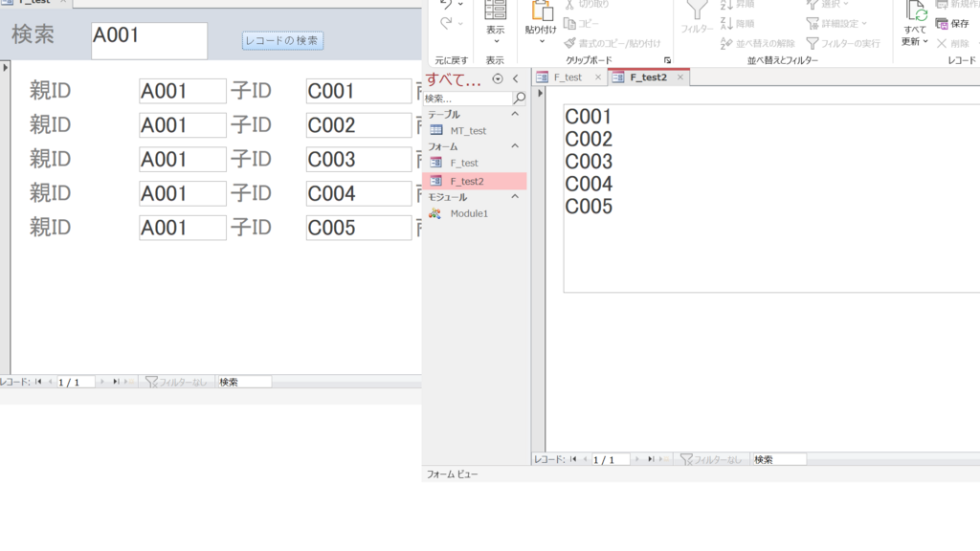Close the F_test2 document tab
This screenshot has width=980, height=551.
(x=679, y=77)
